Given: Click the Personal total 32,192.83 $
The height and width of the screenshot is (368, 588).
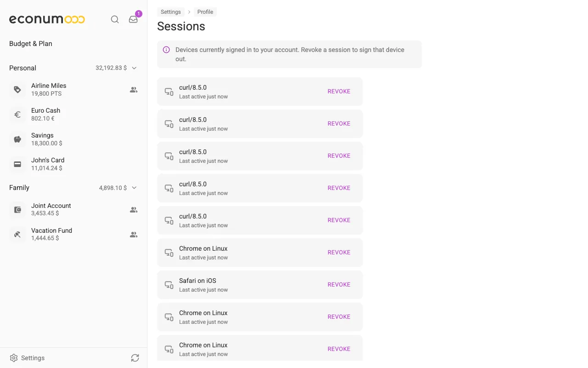Looking at the screenshot, I should click(111, 68).
